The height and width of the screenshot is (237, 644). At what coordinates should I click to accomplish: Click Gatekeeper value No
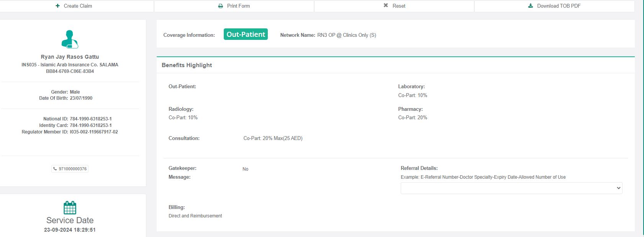click(x=245, y=169)
